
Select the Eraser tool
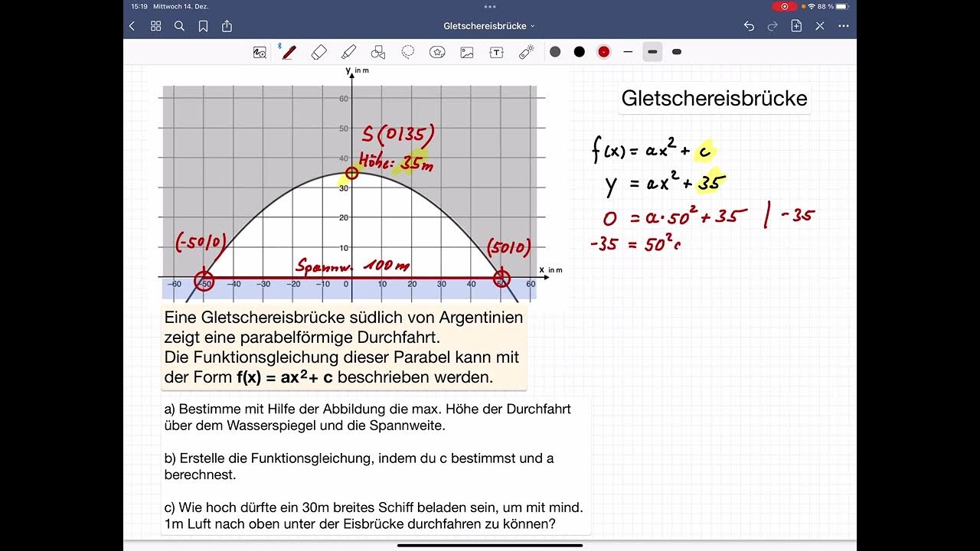coord(319,52)
